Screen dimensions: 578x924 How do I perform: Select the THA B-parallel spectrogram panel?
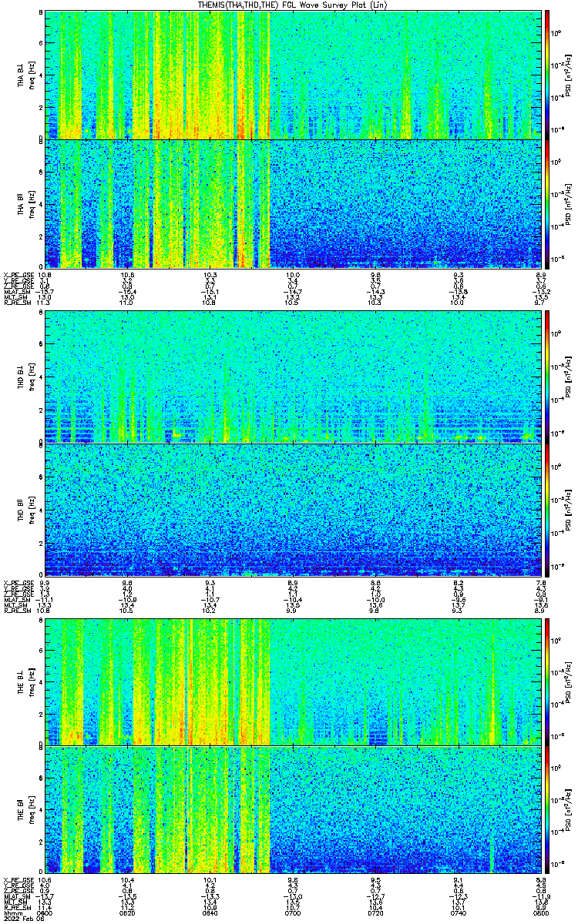(x=292, y=203)
